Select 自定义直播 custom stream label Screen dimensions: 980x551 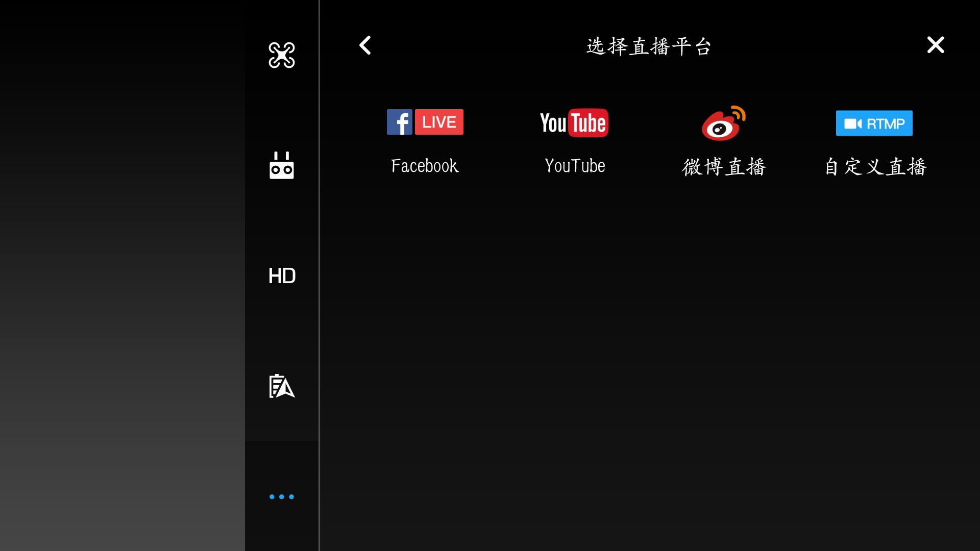tap(875, 167)
